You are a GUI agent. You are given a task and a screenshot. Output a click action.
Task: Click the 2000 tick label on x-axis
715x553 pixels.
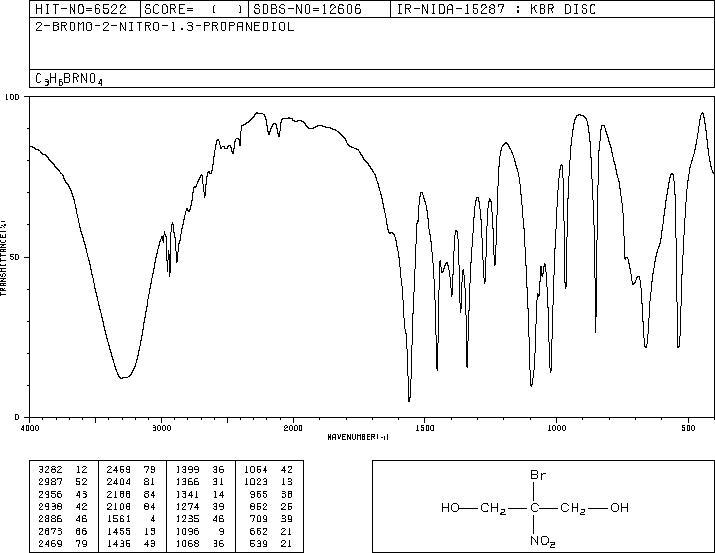click(293, 428)
